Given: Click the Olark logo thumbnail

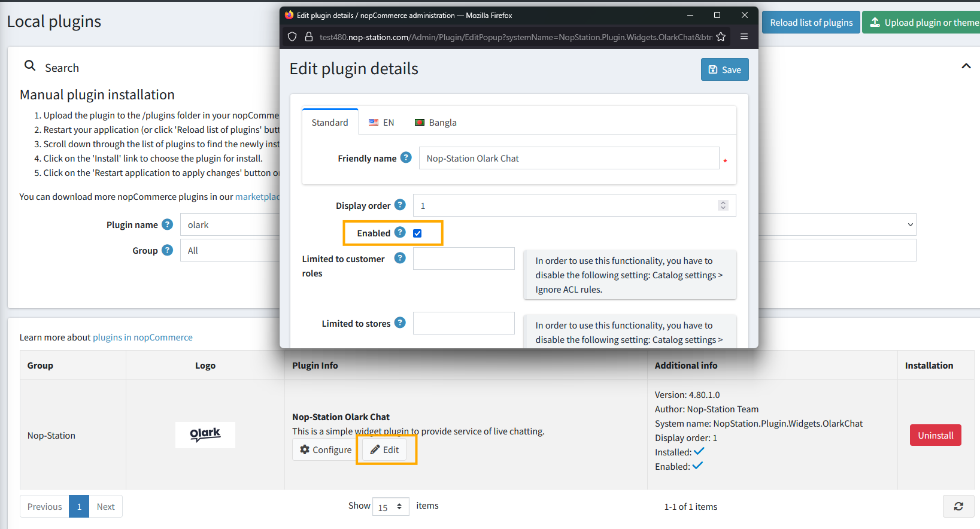Looking at the screenshot, I should [205, 435].
